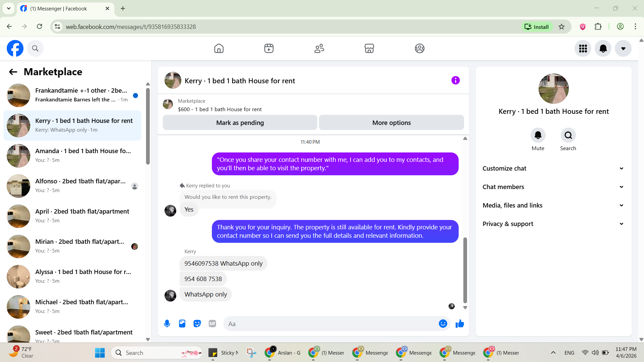Open the Reels video icon
The width and height of the screenshot is (644, 362).
269,48
